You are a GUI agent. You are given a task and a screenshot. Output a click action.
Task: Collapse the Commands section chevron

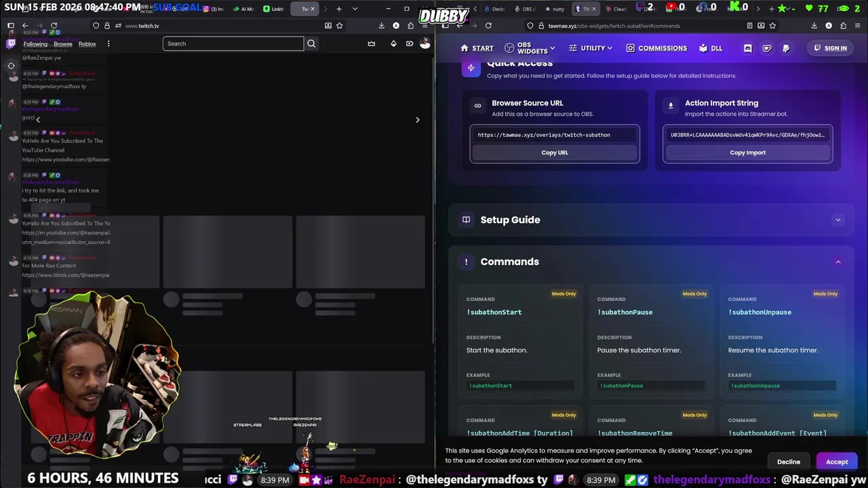838,262
